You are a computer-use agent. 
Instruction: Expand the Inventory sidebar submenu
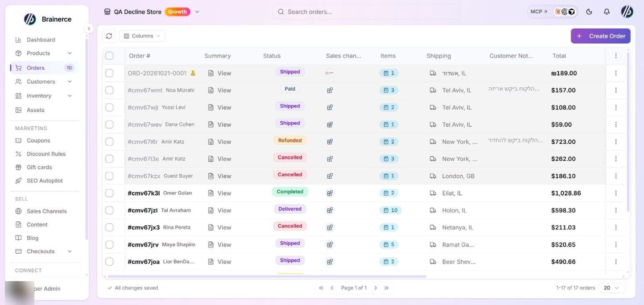click(x=70, y=96)
